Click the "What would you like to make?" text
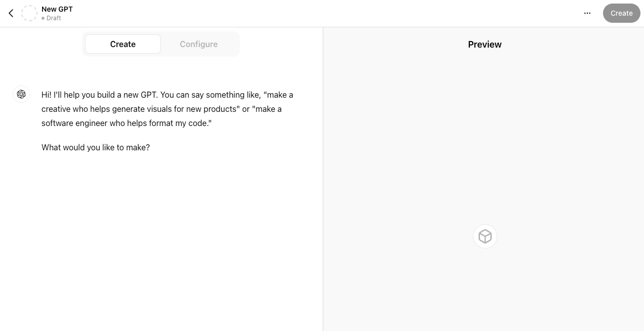Screen dimensions: 644x331 96,147
